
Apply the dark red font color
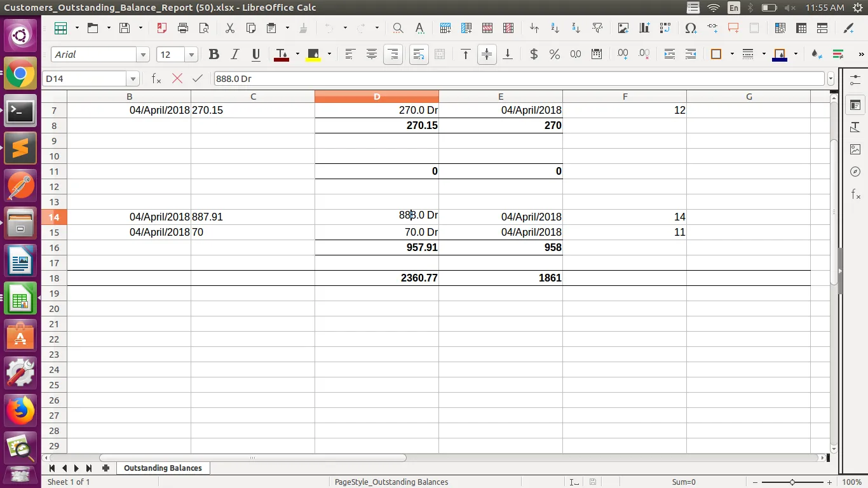pos(281,55)
